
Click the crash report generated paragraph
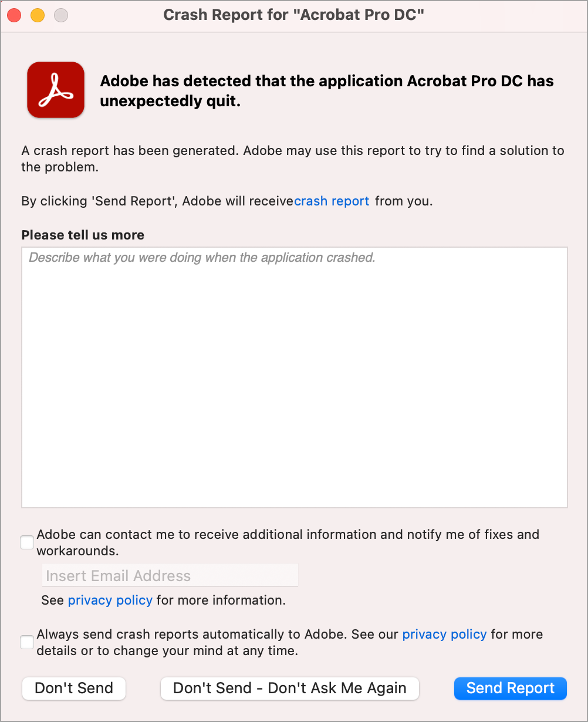coord(293,158)
